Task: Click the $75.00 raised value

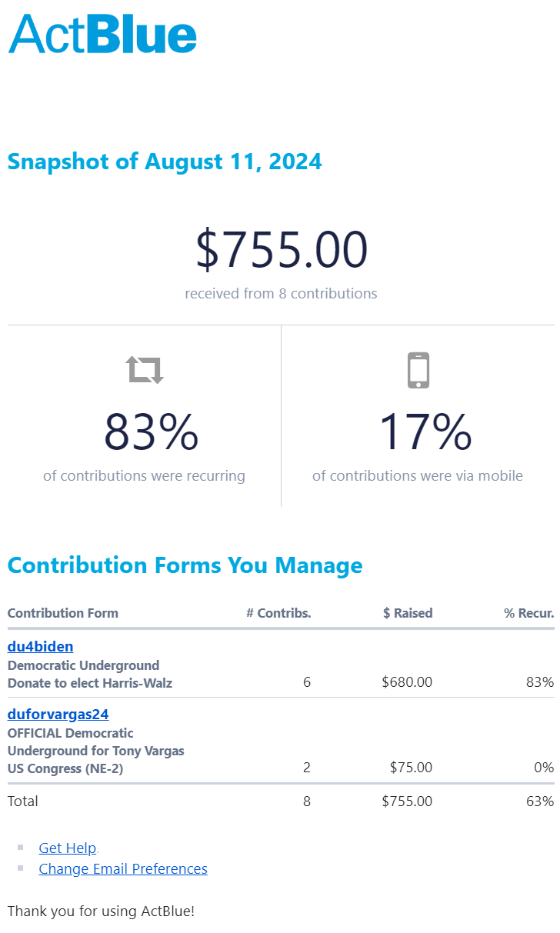Action: click(x=411, y=767)
